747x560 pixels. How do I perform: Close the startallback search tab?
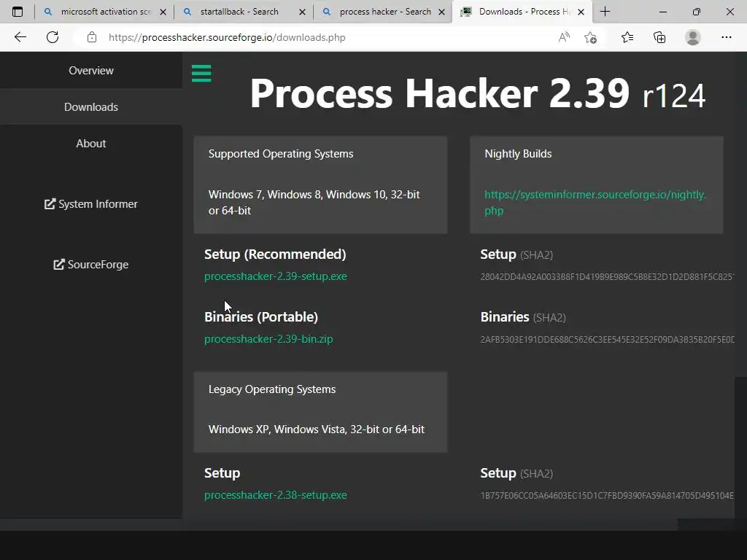pos(302,12)
